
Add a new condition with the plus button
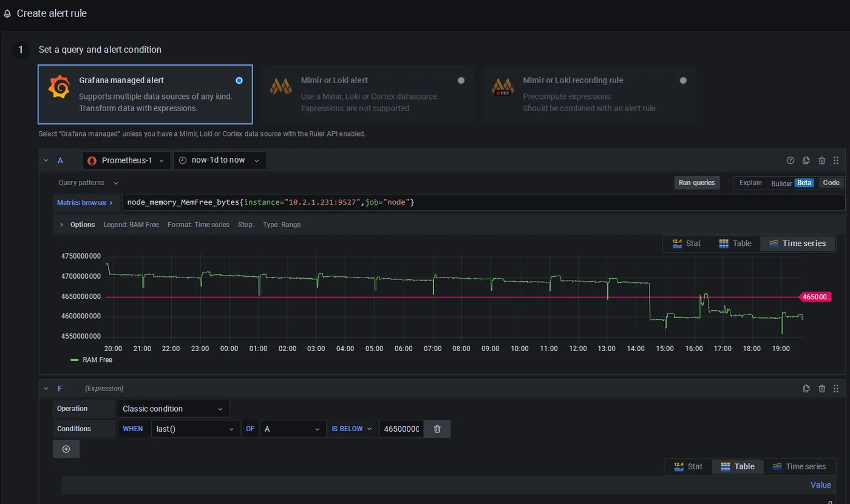[x=66, y=449]
